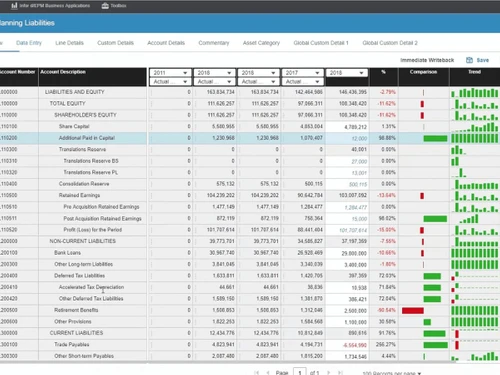The height and width of the screenshot is (375, 500).
Task: Edit Retirement Benefits 2018 cell 2,500,000
Action: (347, 310)
